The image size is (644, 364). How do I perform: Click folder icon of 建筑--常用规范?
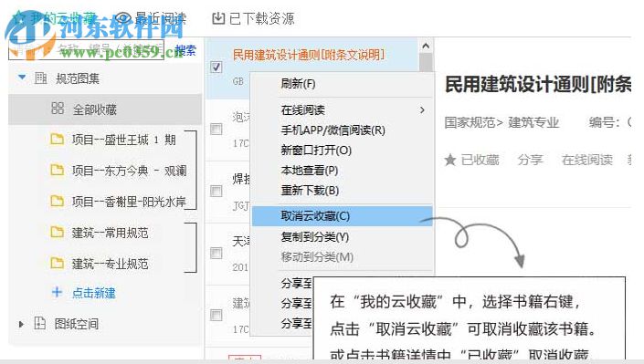57,233
